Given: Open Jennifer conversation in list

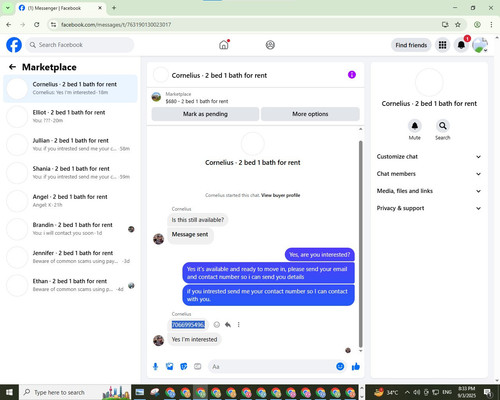Looking at the screenshot, I should [70, 257].
